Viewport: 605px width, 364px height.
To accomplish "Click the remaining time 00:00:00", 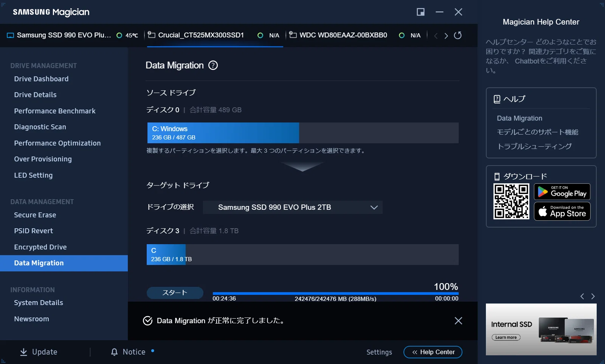I will pos(447,299).
